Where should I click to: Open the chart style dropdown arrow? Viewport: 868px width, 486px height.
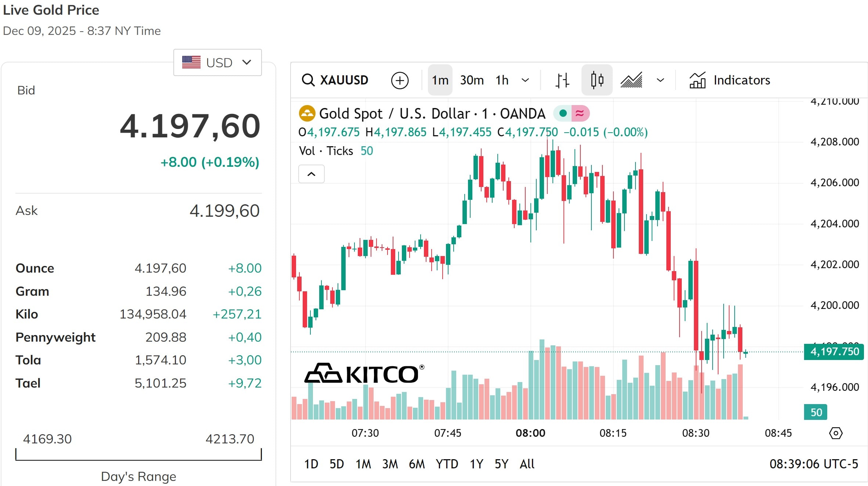[x=659, y=80]
